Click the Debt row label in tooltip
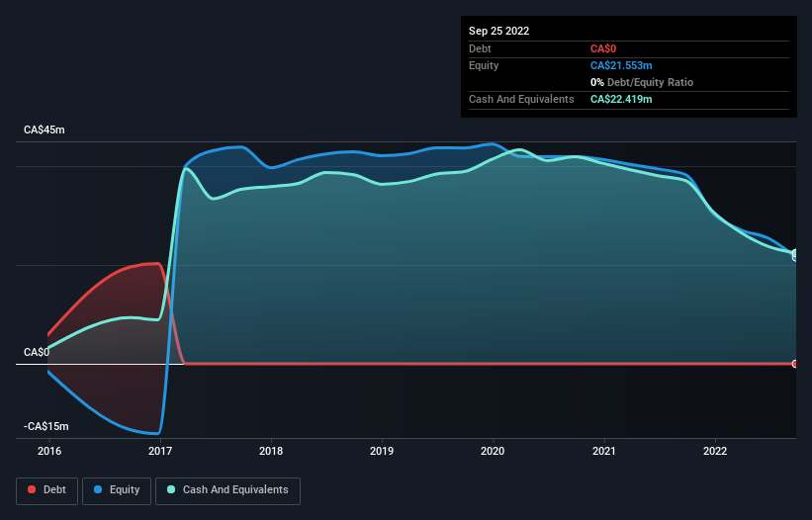This screenshot has height=520, width=812. click(480, 48)
